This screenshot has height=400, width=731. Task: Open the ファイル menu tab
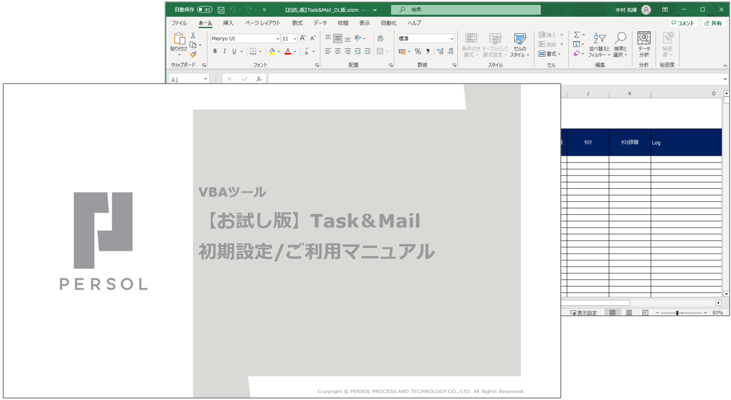tap(179, 23)
